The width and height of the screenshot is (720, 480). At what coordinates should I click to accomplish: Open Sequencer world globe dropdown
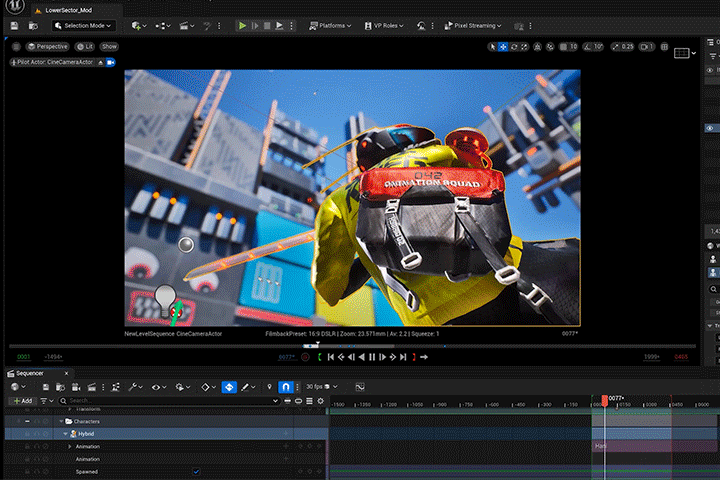pyautogui.click(x=18, y=387)
